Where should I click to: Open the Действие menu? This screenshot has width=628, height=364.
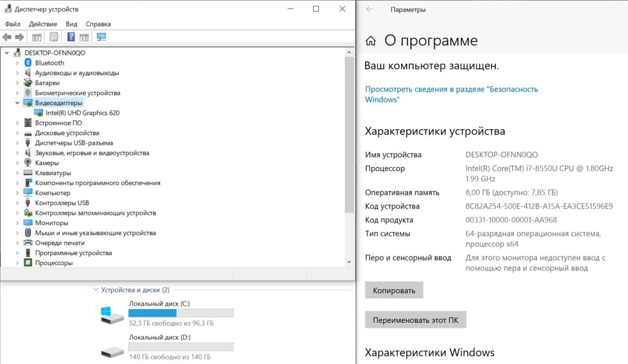click(43, 24)
